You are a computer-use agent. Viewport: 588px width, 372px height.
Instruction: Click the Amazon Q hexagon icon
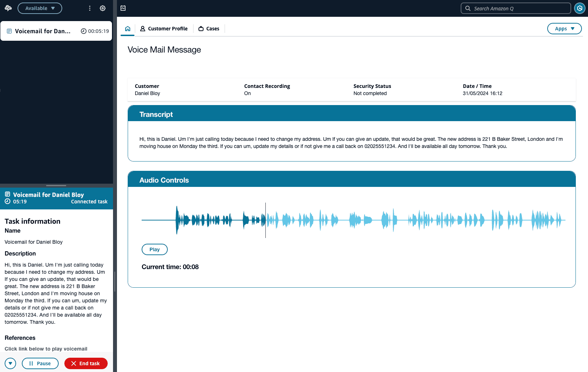coord(579,8)
